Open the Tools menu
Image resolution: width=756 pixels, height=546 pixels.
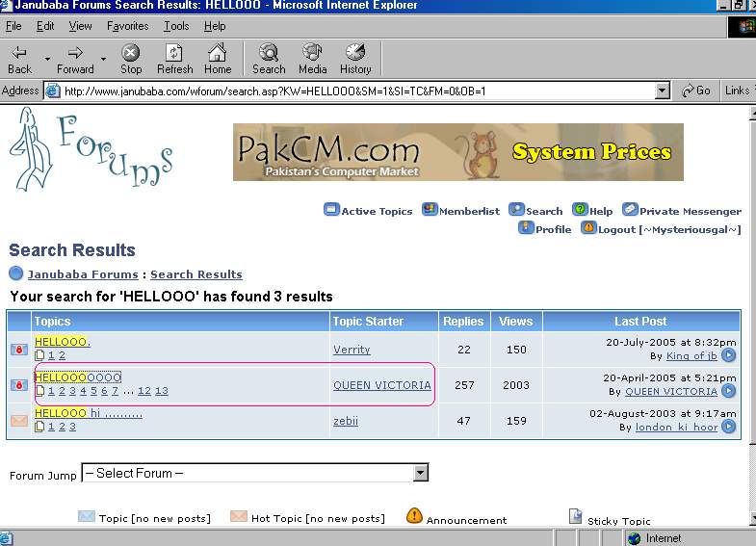(176, 26)
